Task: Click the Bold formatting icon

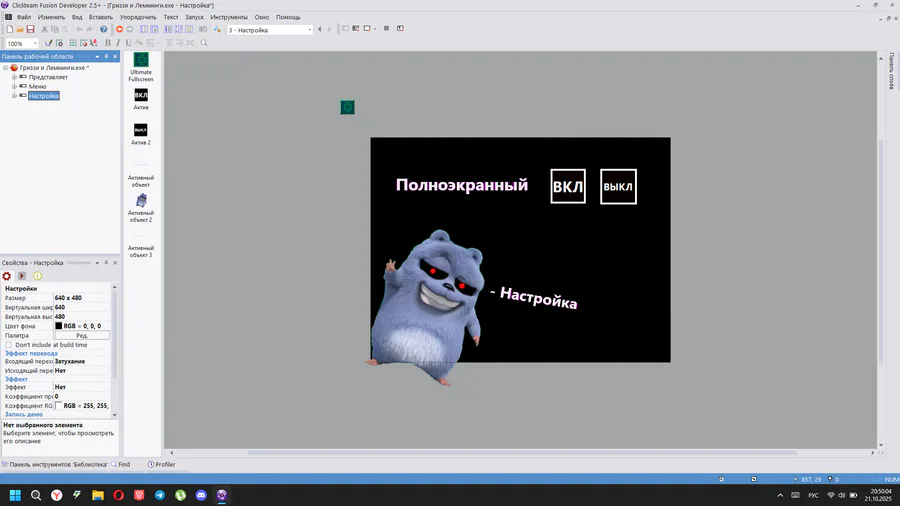Action: [107, 43]
